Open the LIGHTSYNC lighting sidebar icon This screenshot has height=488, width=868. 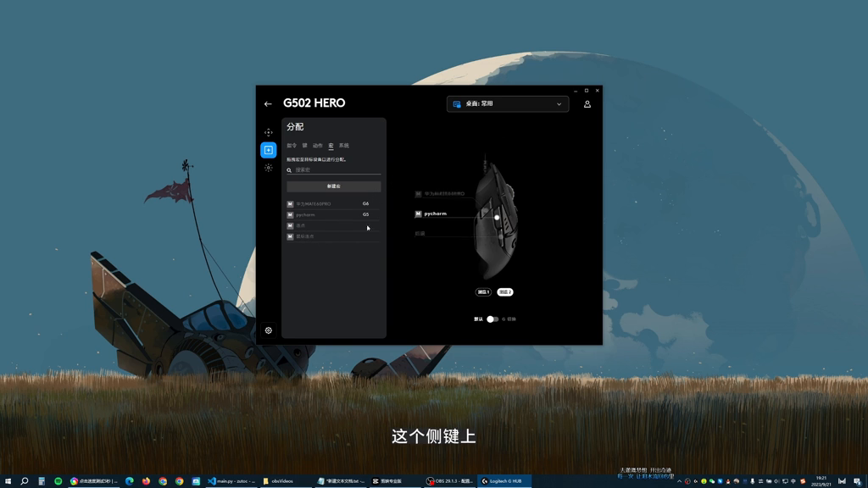(x=269, y=168)
